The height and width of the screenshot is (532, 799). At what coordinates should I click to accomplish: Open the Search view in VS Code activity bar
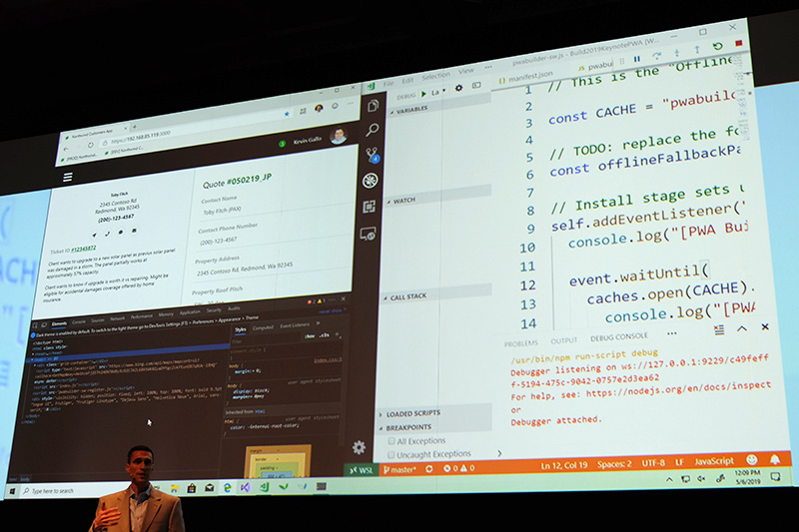pyautogui.click(x=373, y=130)
